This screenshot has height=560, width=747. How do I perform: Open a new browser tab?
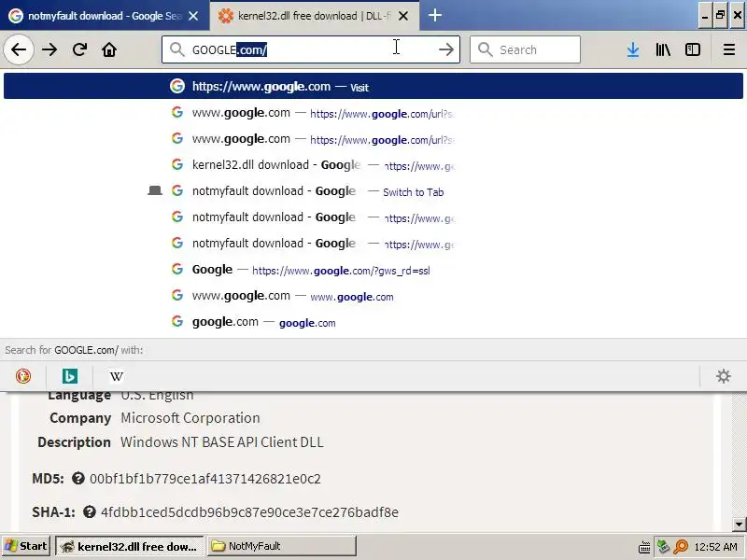pyautogui.click(x=434, y=16)
